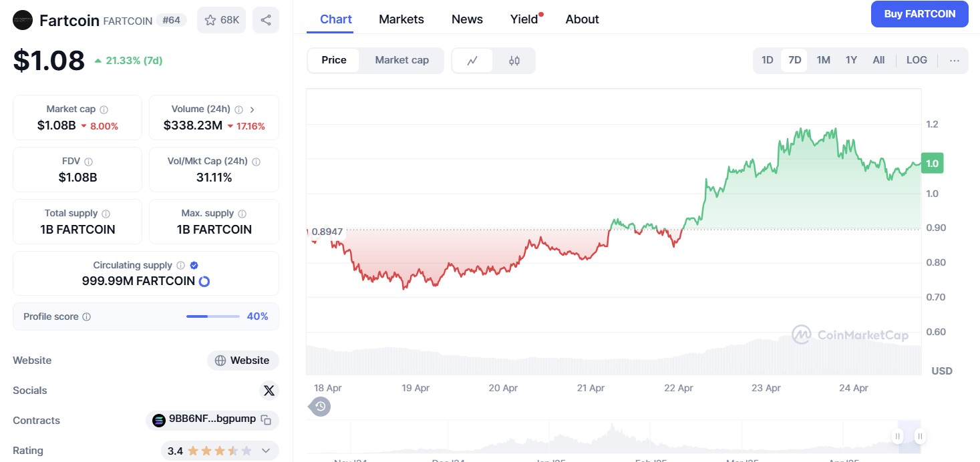Switch to the Markets tab
Viewport: 980px width, 462px height.
[x=401, y=19]
